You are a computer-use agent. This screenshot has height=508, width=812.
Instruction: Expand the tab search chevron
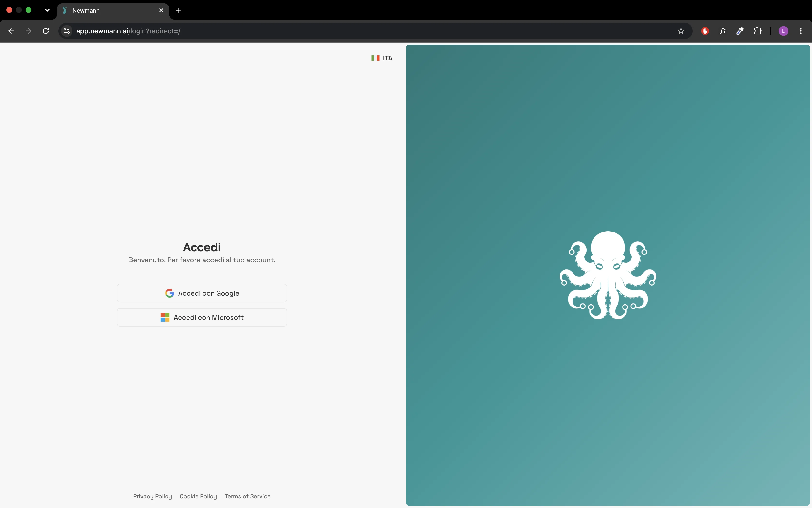click(47, 10)
